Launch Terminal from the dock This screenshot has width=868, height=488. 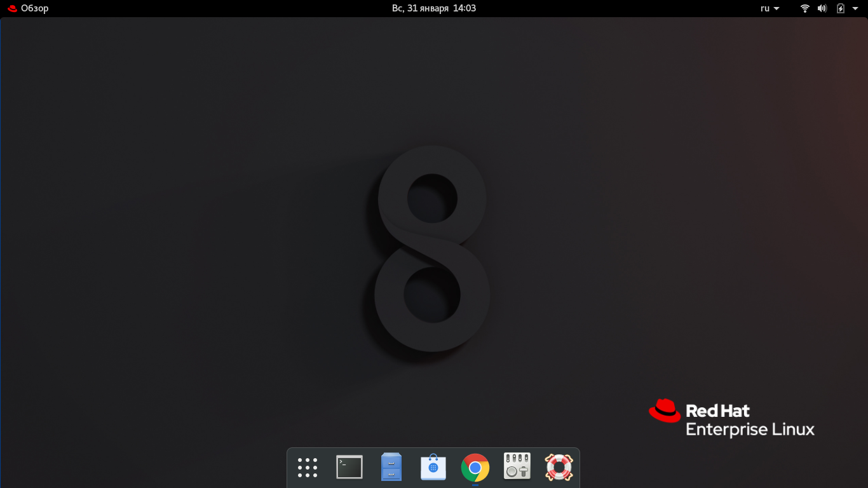pos(349,468)
